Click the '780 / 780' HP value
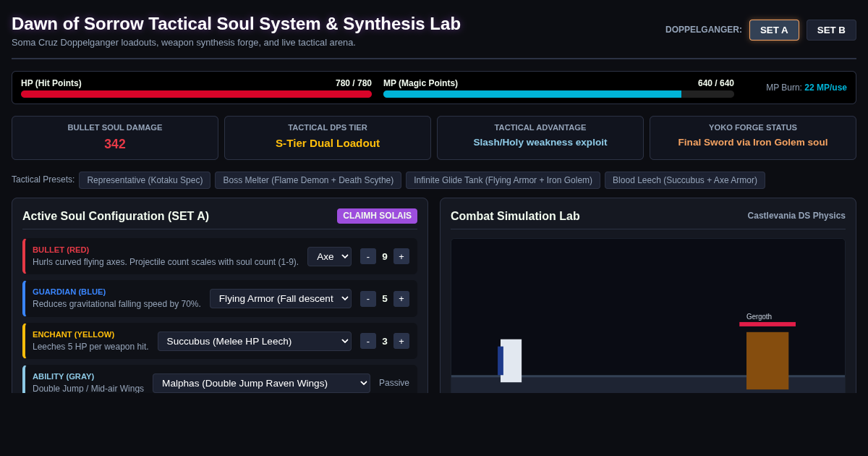 [354, 83]
